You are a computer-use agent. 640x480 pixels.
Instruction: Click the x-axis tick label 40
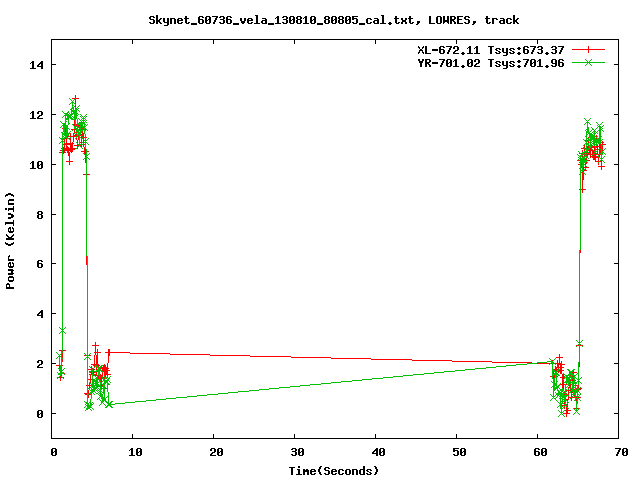pos(378,452)
